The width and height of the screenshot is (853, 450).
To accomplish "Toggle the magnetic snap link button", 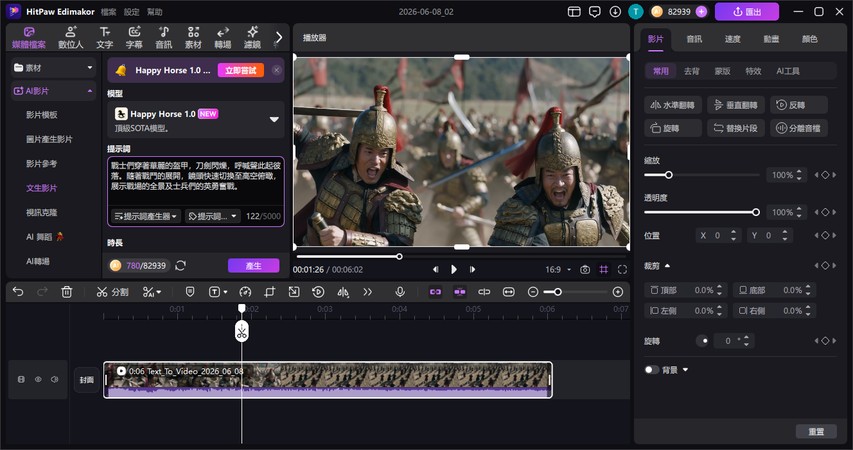I will click(x=435, y=292).
